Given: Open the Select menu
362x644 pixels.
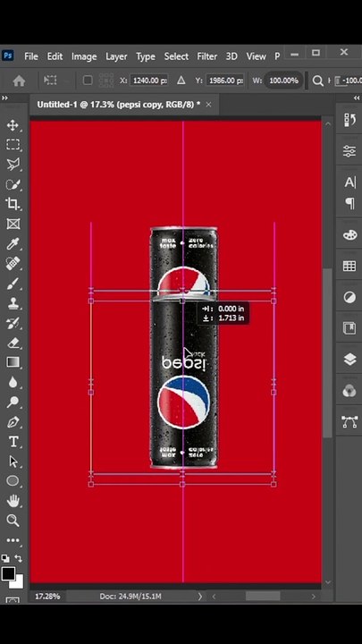Looking at the screenshot, I should point(176,56).
